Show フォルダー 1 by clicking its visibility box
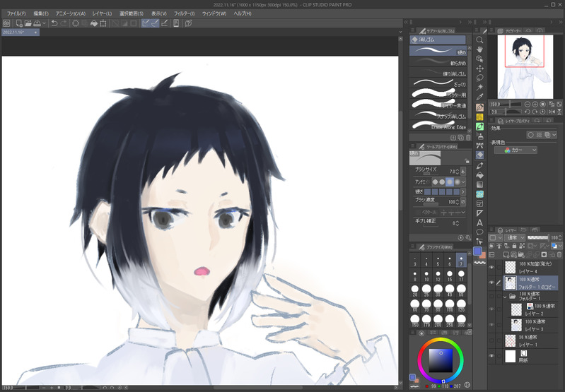 pyautogui.click(x=491, y=296)
